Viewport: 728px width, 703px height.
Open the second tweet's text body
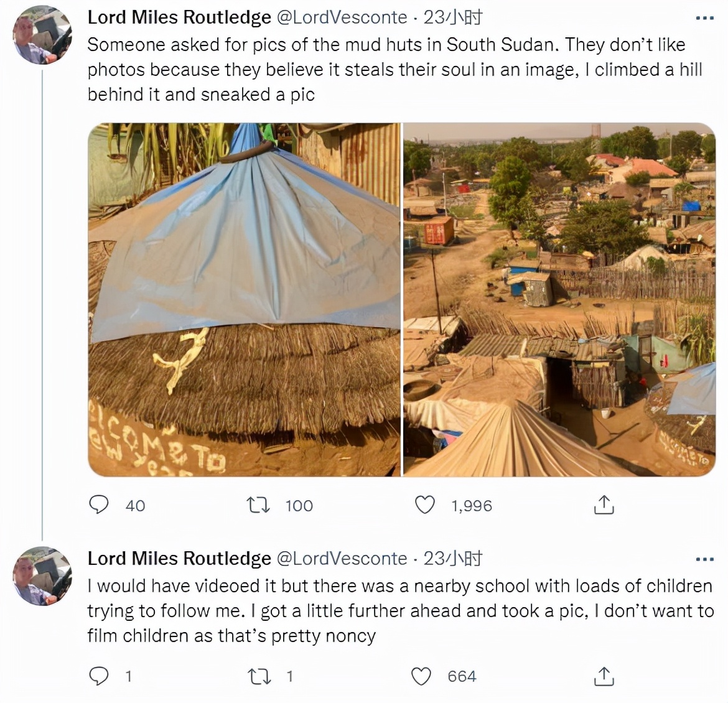tap(398, 611)
